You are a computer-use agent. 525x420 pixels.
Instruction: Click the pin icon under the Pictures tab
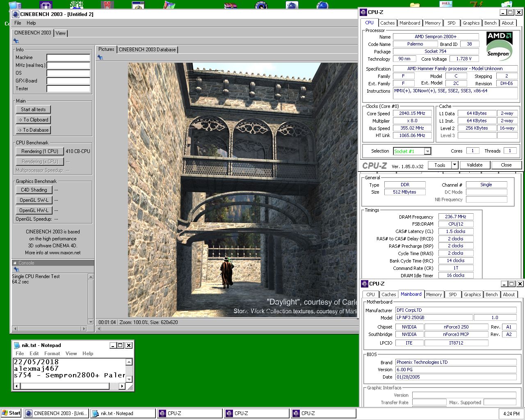[x=100, y=57]
